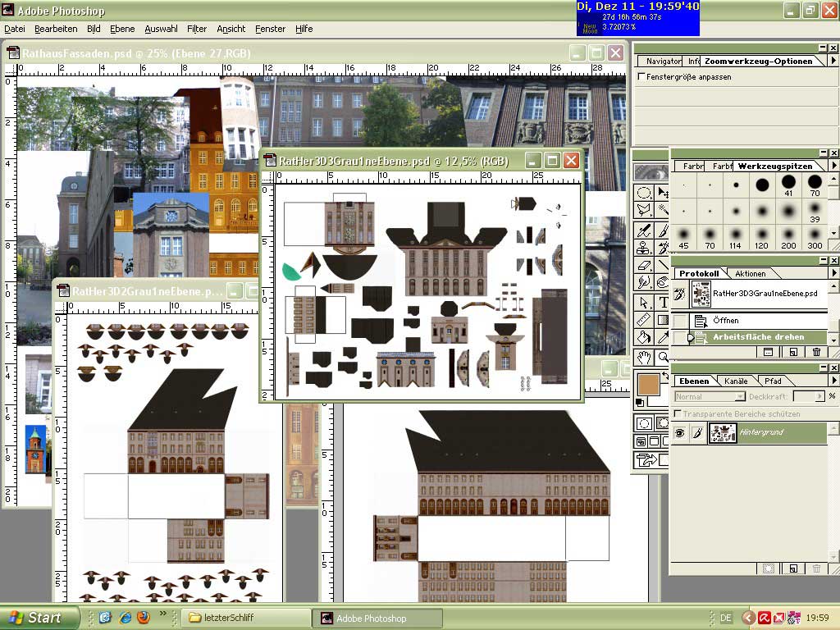
Task: Click the Windows Start button
Action: pyautogui.click(x=39, y=618)
